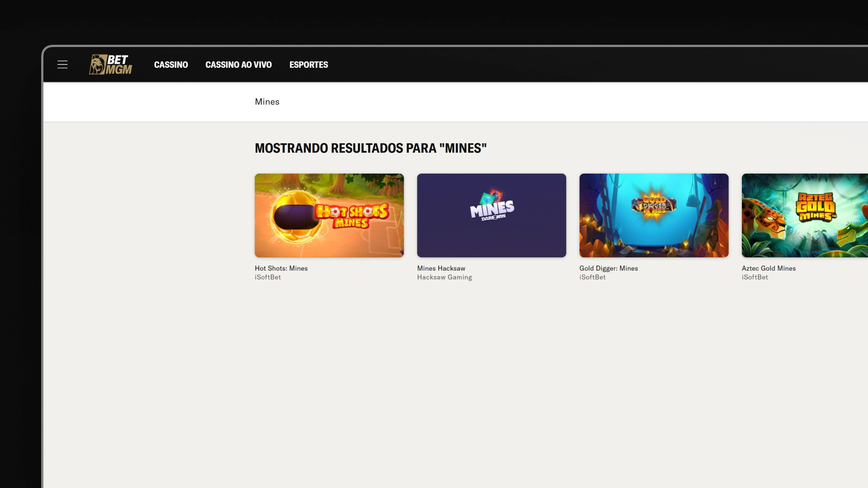868x488 pixels.
Task: Click iSoftBet under Aztec Gold Mines
Action: (755, 277)
